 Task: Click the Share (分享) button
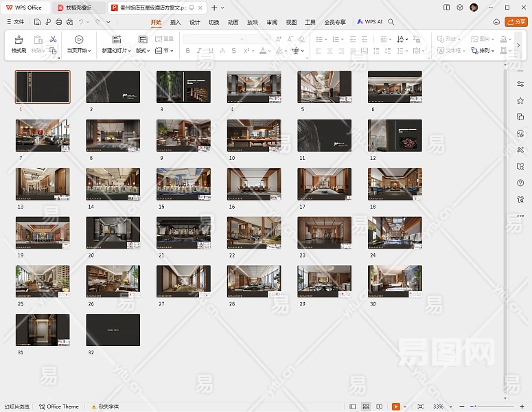[x=516, y=22]
